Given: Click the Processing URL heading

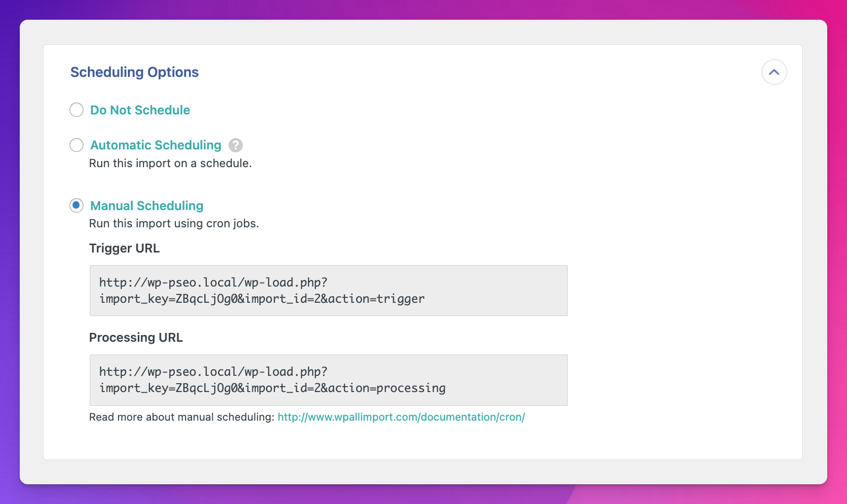Looking at the screenshot, I should (136, 337).
